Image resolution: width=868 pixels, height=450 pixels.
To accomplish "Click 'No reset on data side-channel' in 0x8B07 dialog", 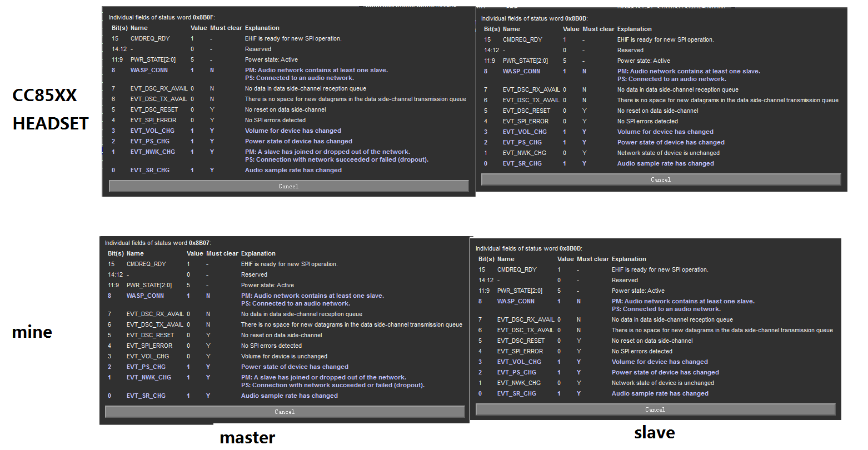I will (x=282, y=336).
